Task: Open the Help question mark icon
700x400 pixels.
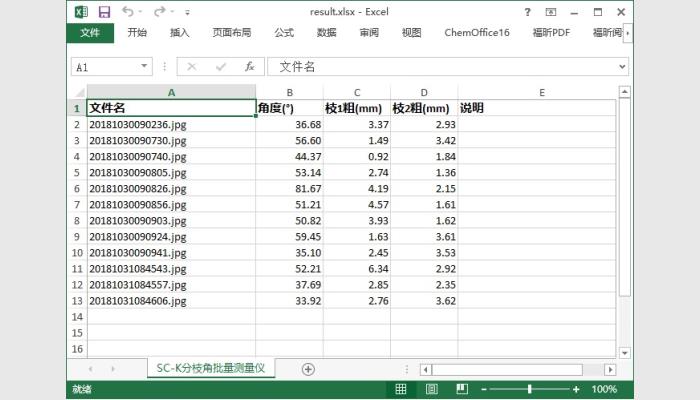Action: [527, 12]
